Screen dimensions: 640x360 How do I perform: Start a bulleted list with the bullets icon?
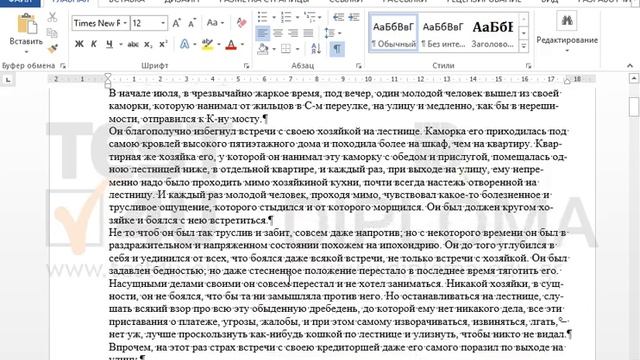tap(262, 17)
